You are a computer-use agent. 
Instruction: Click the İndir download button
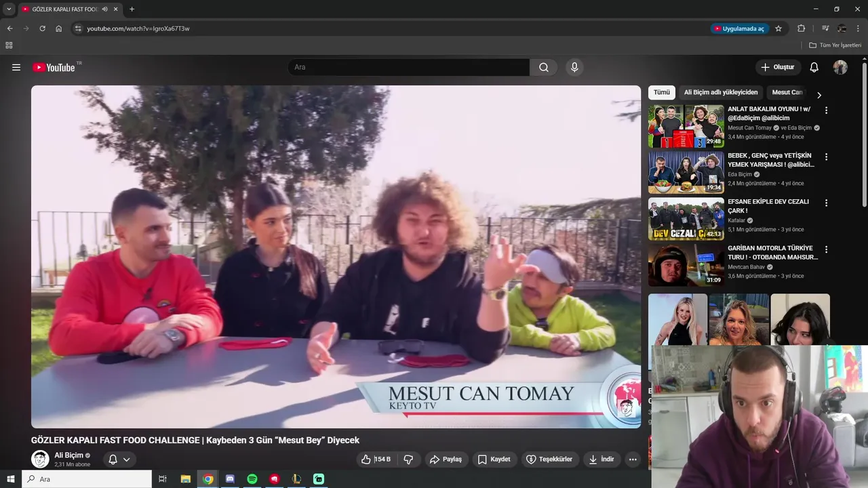click(601, 460)
